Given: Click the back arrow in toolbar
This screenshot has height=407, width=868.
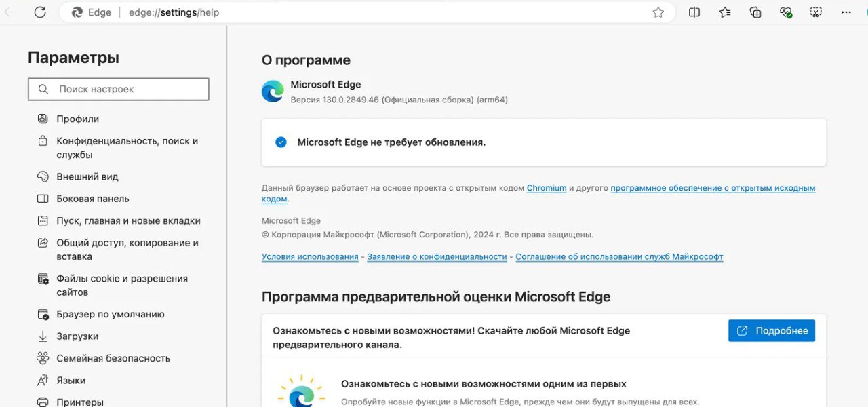Looking at the screenshot, I should (10, 12).
